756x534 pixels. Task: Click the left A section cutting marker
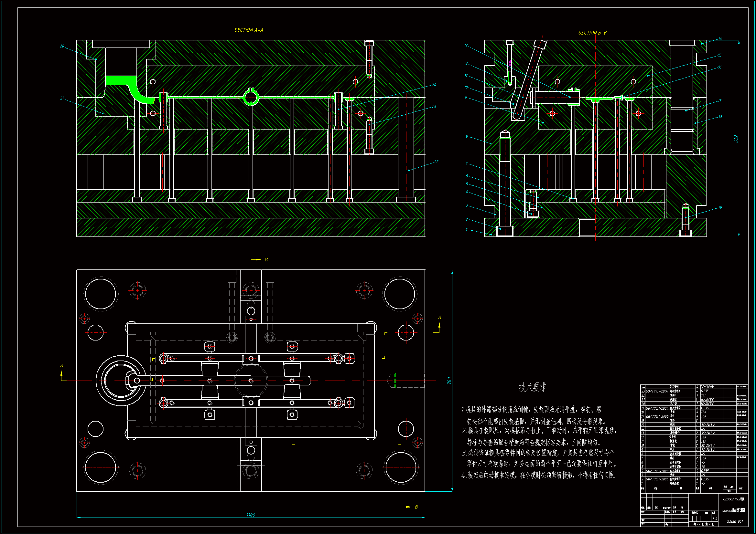click(x=62, y=373)
